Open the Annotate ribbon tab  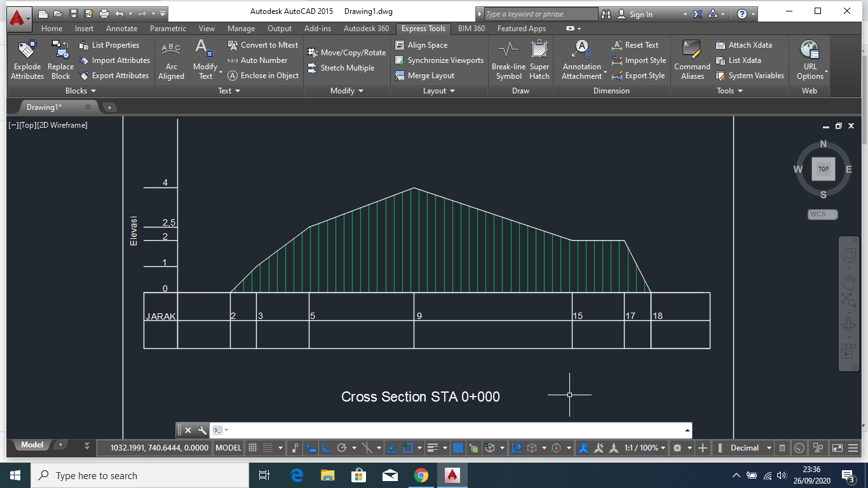(x=121, y=29)
